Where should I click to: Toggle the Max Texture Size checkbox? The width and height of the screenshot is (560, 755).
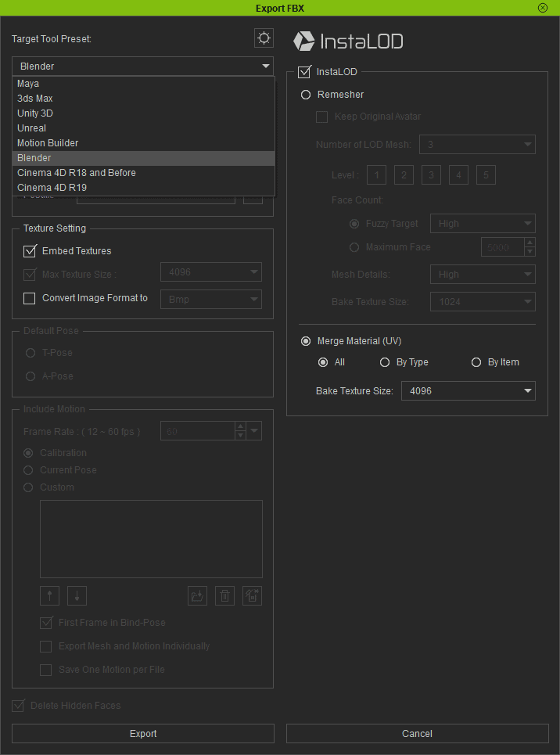click(30, 275)
